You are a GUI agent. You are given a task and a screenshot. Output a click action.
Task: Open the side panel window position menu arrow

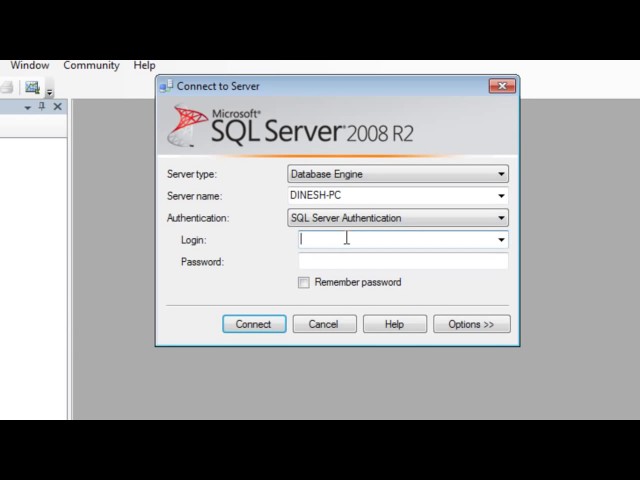pos(28,107)
